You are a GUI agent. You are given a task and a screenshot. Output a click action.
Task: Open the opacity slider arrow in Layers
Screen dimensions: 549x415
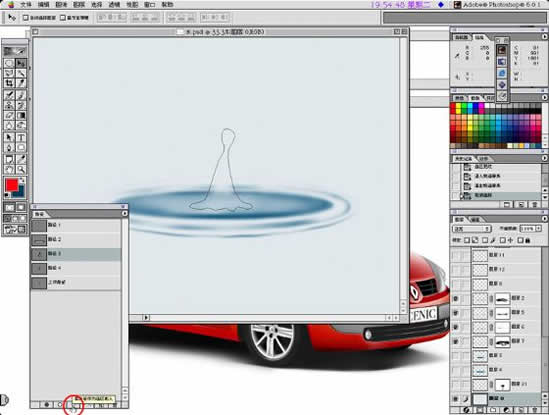538,229
